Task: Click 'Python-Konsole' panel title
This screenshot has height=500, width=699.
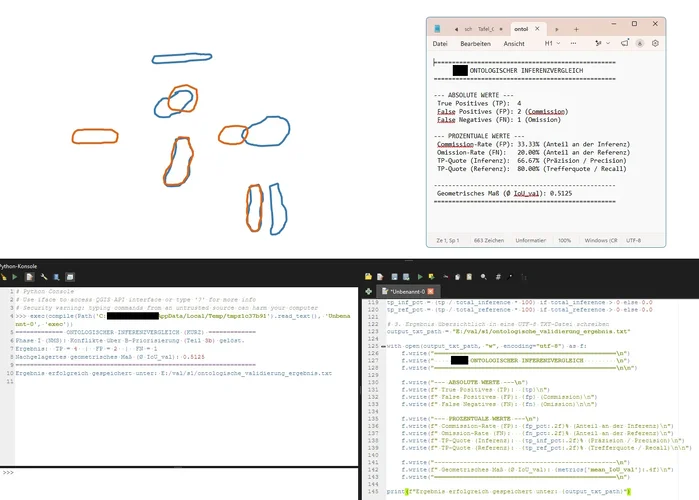Action: pos(18,266)
